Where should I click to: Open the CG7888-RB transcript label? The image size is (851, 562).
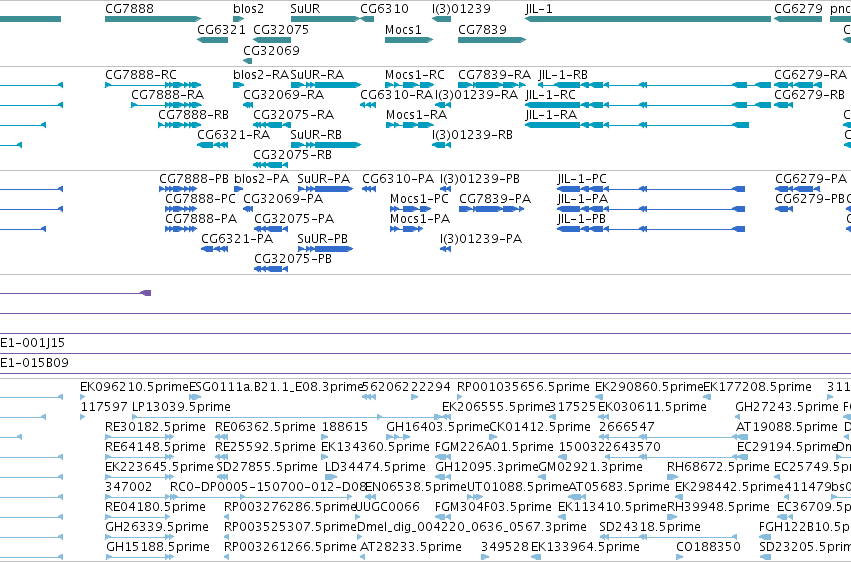coord(193,114)
